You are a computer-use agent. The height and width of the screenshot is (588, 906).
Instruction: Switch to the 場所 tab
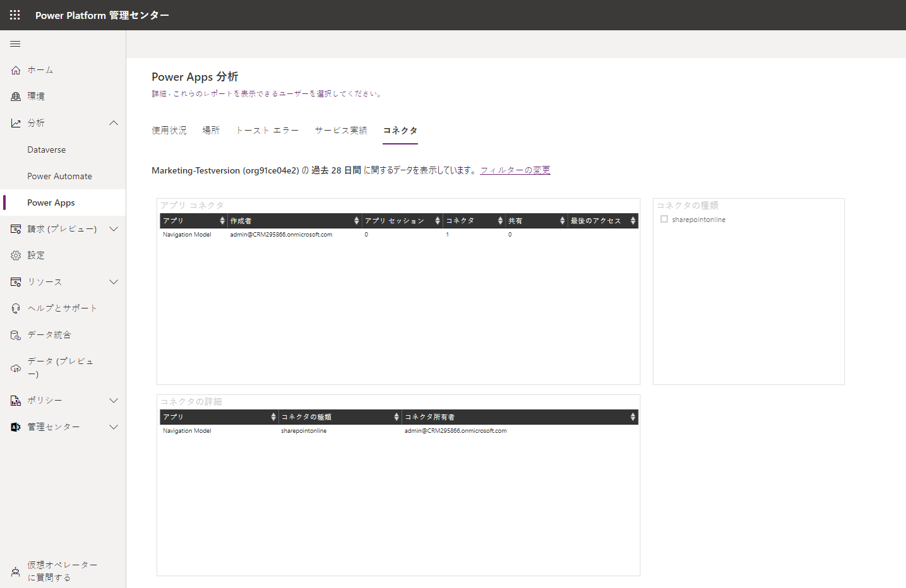211,131
